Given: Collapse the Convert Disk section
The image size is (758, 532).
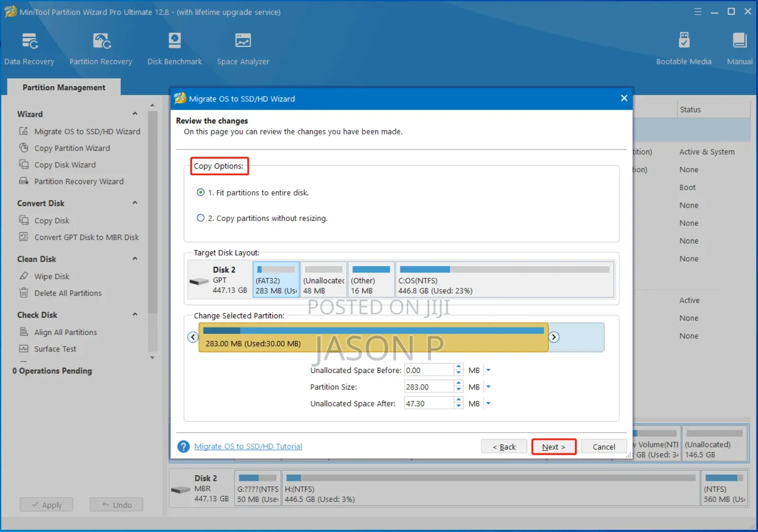Looking at the screenshot, I should click(135, 203).
